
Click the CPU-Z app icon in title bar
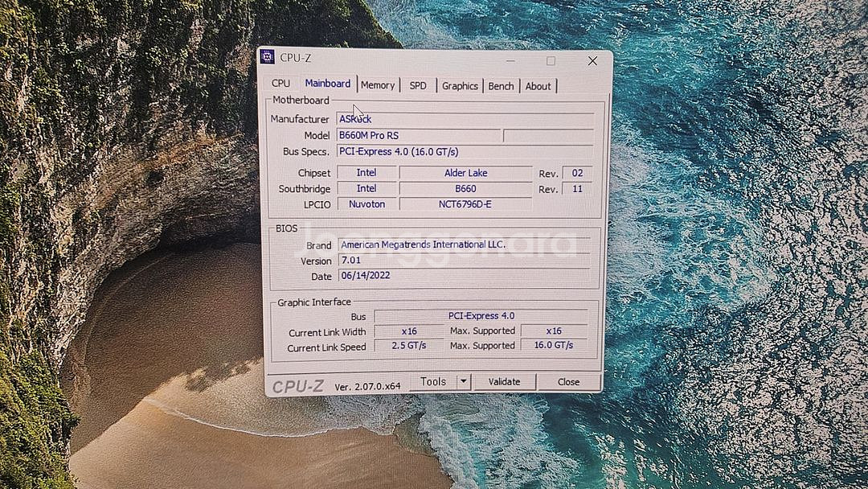[268, 56]
